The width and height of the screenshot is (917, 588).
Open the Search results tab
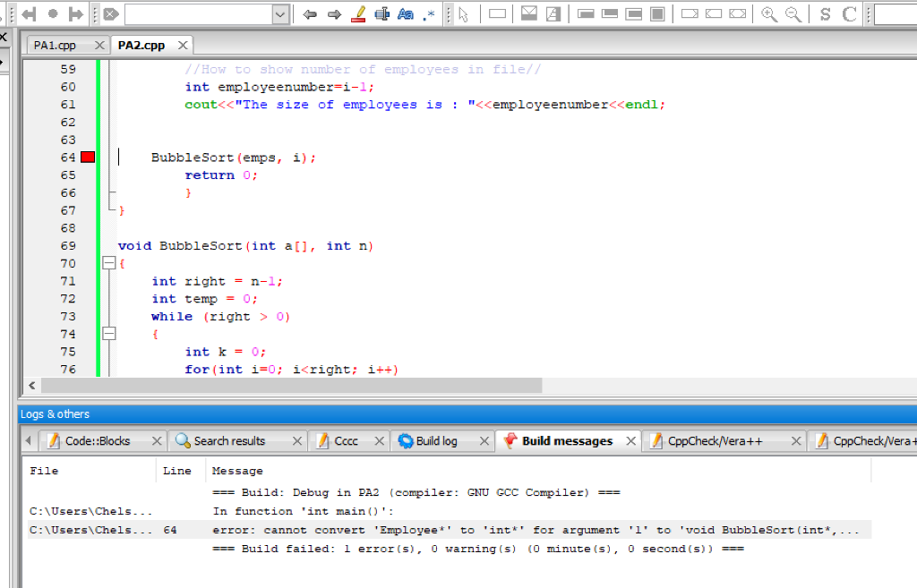click(229, 440)
